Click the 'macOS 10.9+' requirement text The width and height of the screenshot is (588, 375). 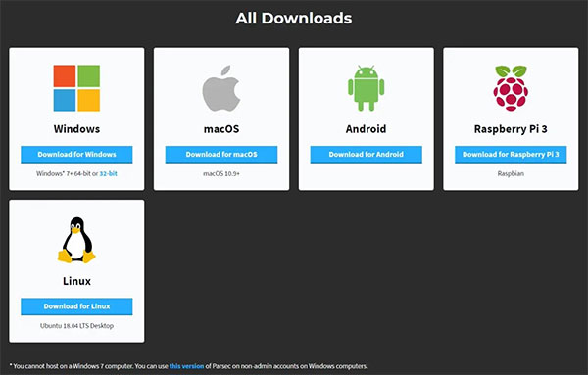point(221,174)
